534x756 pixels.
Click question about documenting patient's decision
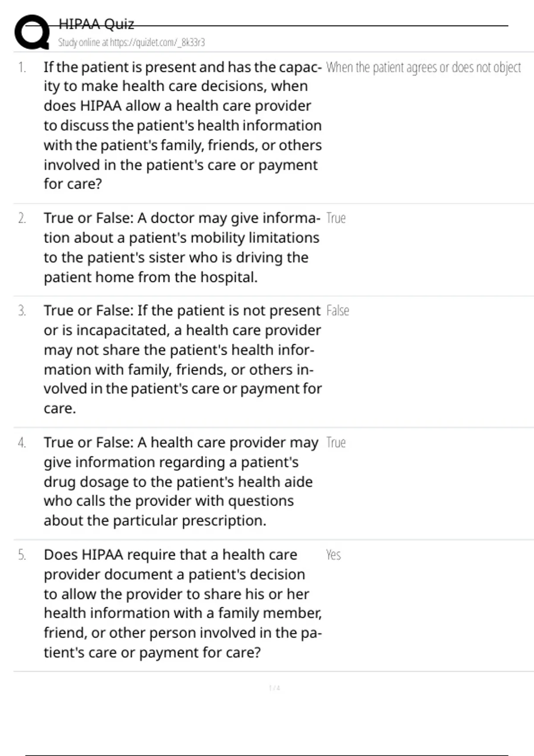[x=182, y=603]
